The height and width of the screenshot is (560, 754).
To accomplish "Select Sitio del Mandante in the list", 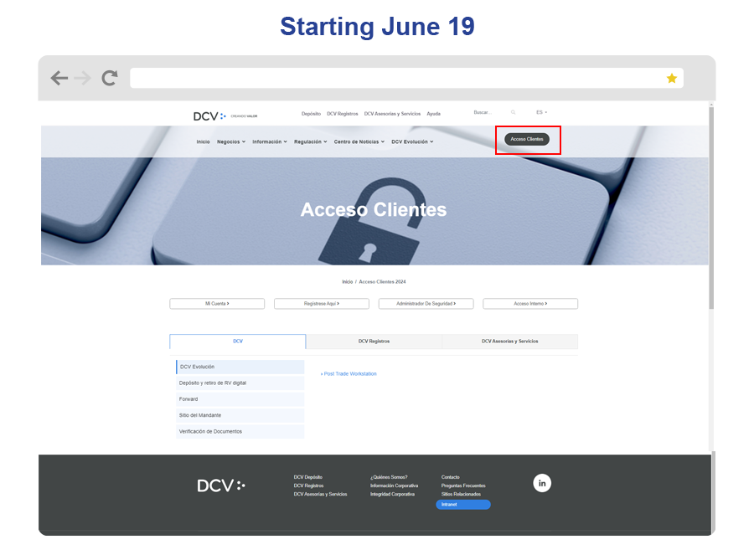I will [x=240, y=415].
